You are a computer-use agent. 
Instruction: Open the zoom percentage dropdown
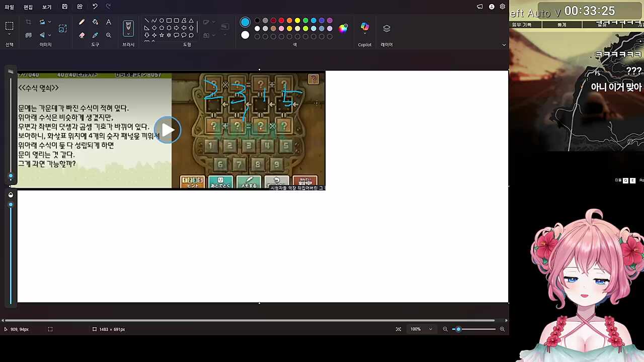pyautogui.click(x=430, y=329)
